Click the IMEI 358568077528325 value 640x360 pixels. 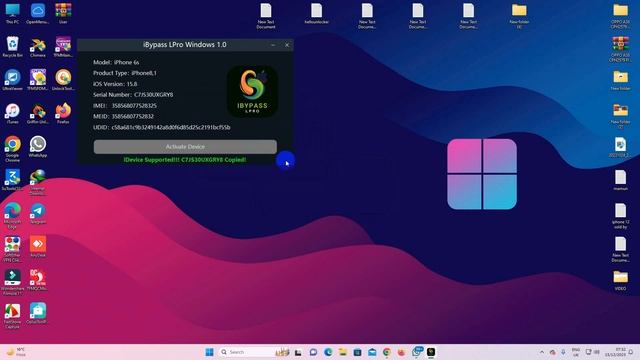[134, 106]
